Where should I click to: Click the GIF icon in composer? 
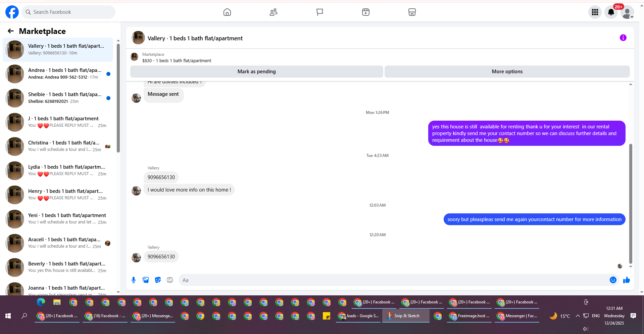pyautogui.click(x=170, y=280)
